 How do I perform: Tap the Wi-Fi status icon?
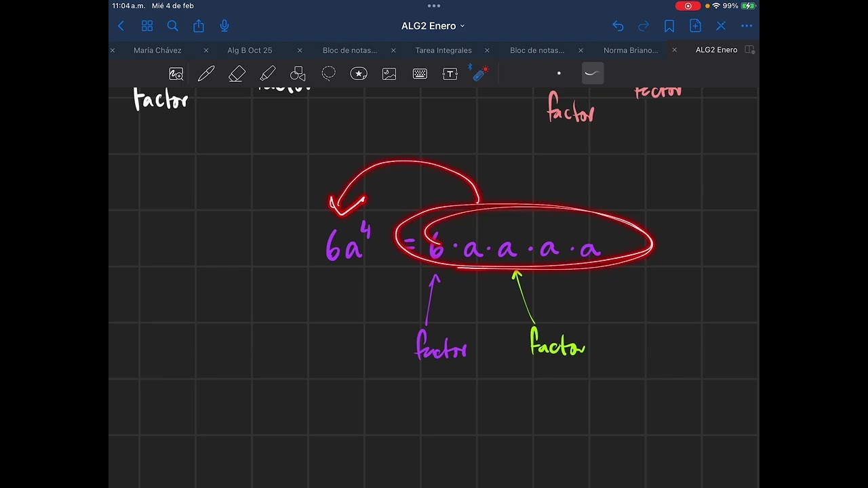(716, 5)
